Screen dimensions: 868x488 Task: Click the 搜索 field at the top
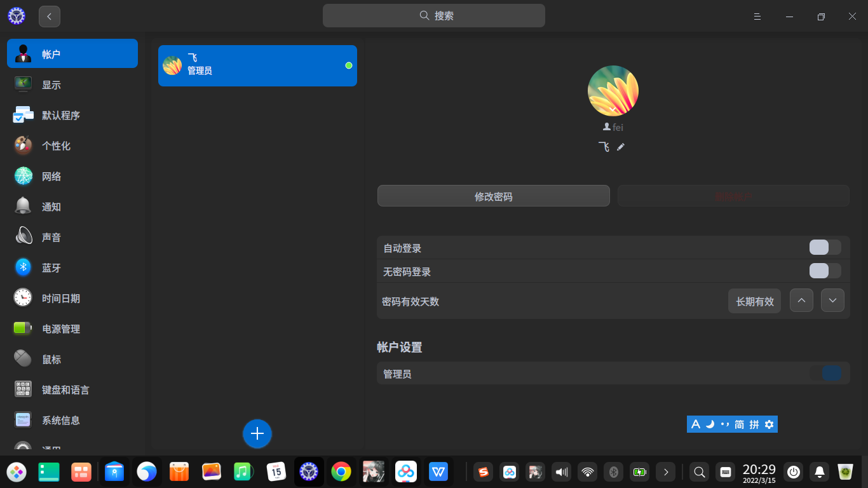click(x=434, y=15)
